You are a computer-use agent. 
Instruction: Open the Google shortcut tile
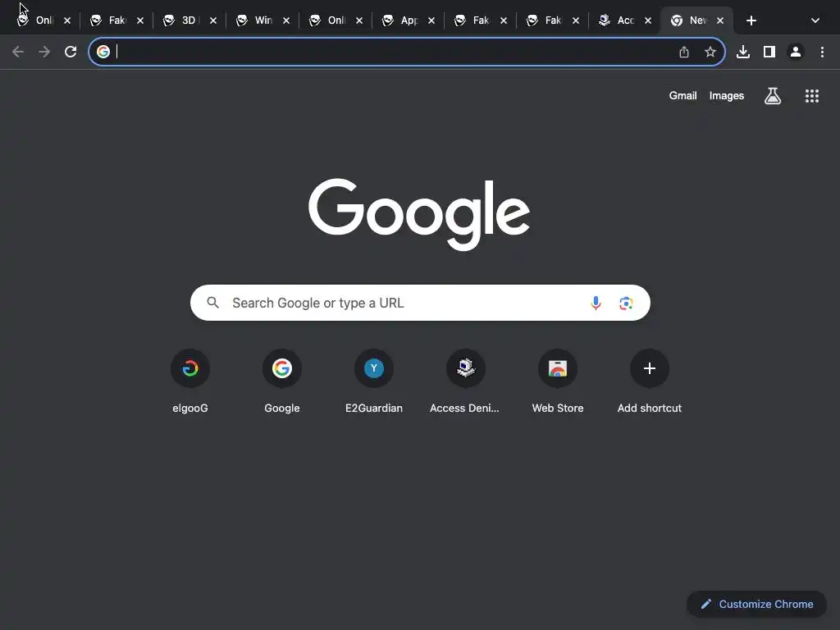[282, 381]
